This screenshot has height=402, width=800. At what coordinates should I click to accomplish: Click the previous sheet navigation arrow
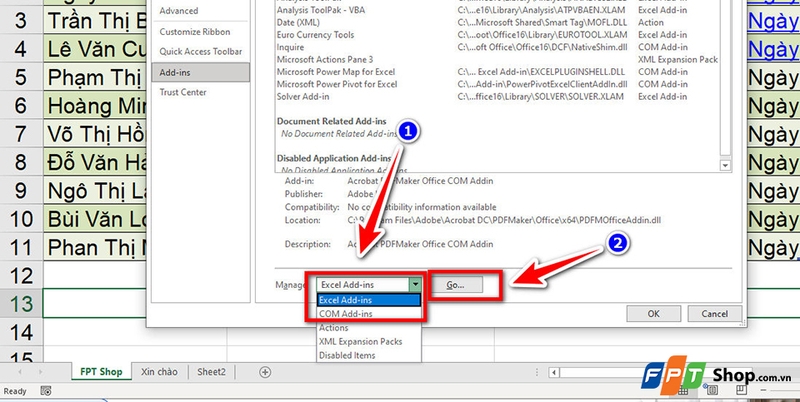(20, 372)
